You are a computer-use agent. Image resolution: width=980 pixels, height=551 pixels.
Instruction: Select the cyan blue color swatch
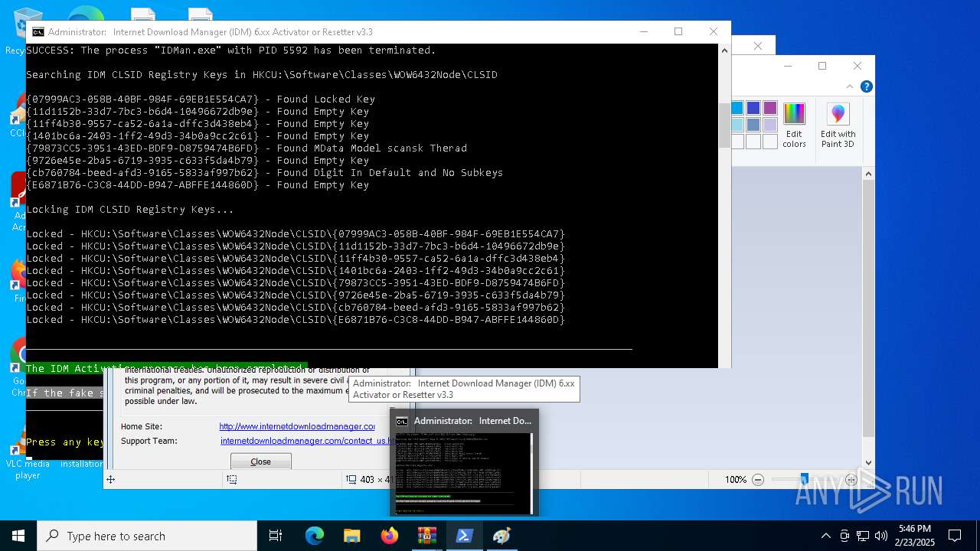[x=737, y=108]
